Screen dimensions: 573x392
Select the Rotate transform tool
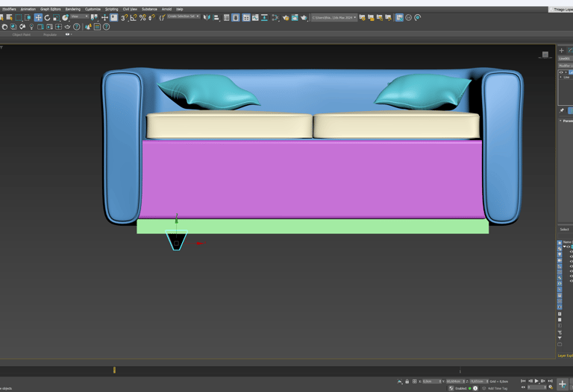point(47,17)
